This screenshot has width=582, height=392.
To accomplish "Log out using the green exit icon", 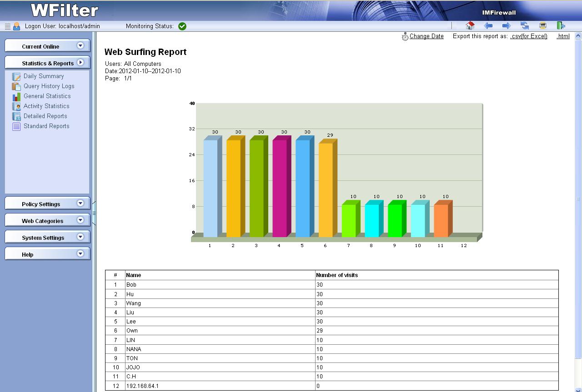I will (561, 26).
